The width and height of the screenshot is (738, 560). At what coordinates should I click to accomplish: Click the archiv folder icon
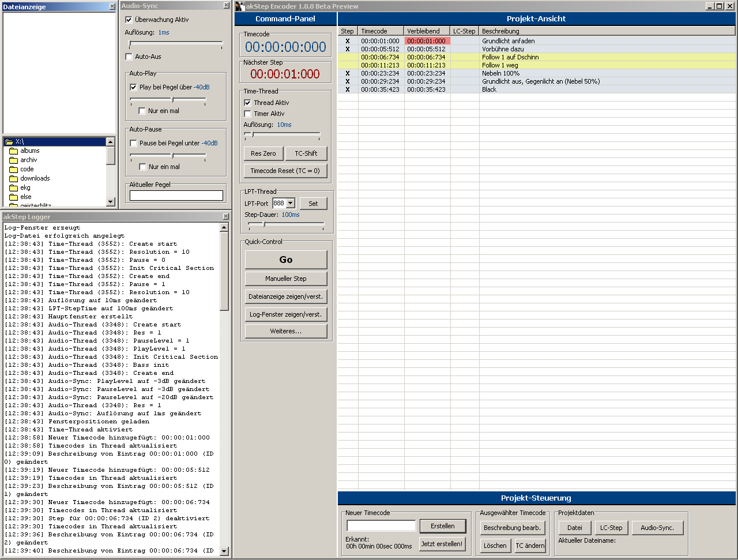[14, 160]
